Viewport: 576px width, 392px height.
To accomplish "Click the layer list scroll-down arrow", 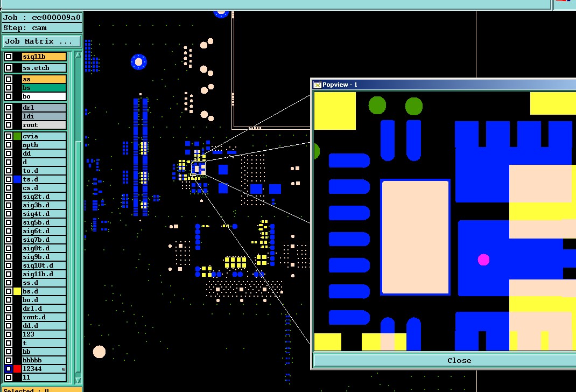I will (78, 380).
